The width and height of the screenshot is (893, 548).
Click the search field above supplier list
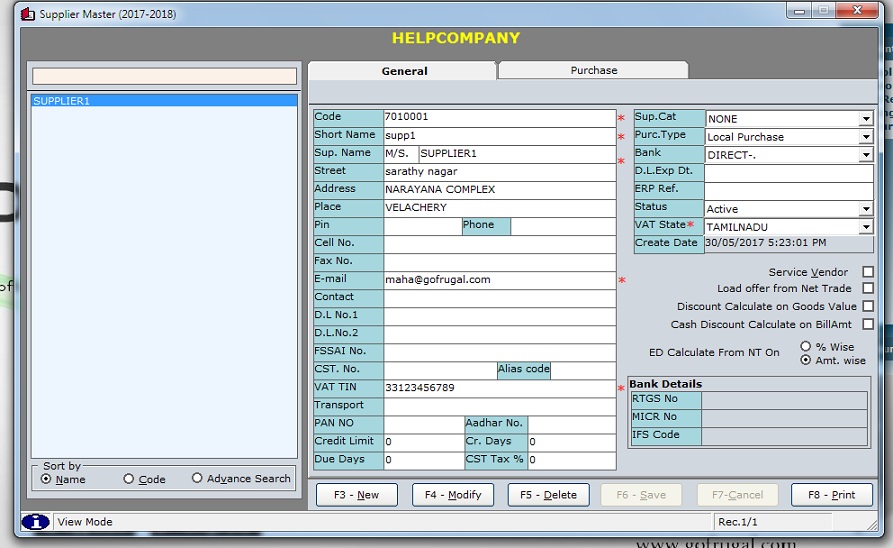point(164,76)
